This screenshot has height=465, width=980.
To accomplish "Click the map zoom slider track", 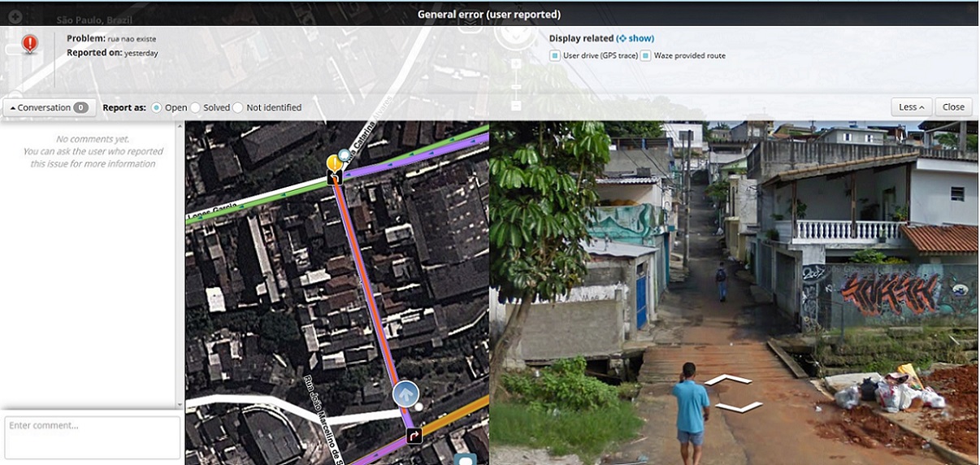I will tap(515, 81).
